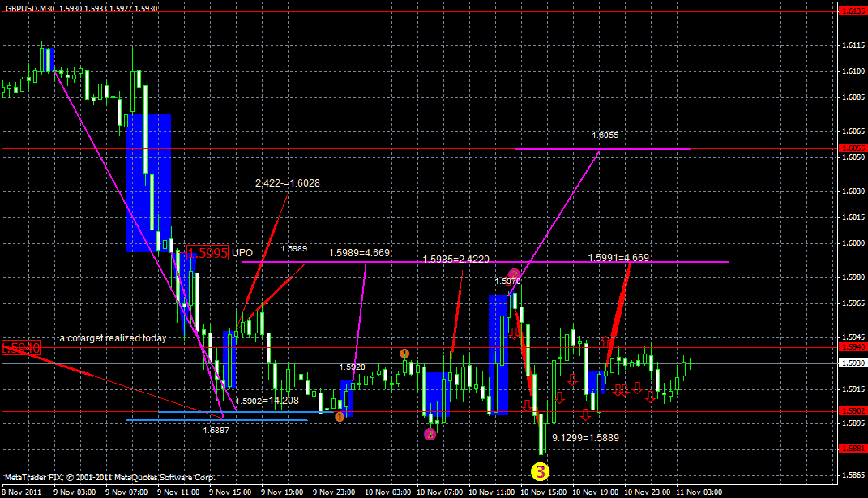The height and width of the screenshot is (498, 868).
Task: Click the boxed 1.5995 price label
Action: (206, 253)
